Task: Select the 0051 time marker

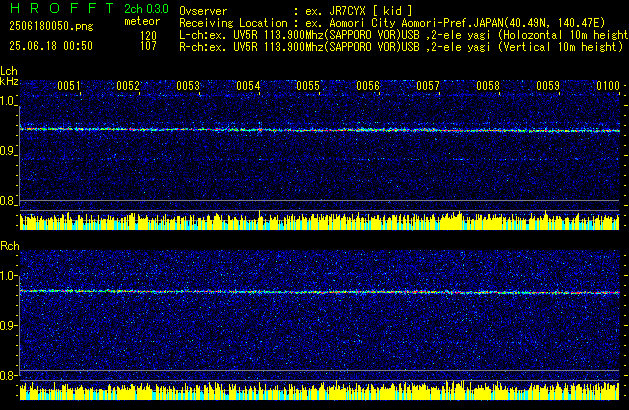Action: [x=69, y=86]
